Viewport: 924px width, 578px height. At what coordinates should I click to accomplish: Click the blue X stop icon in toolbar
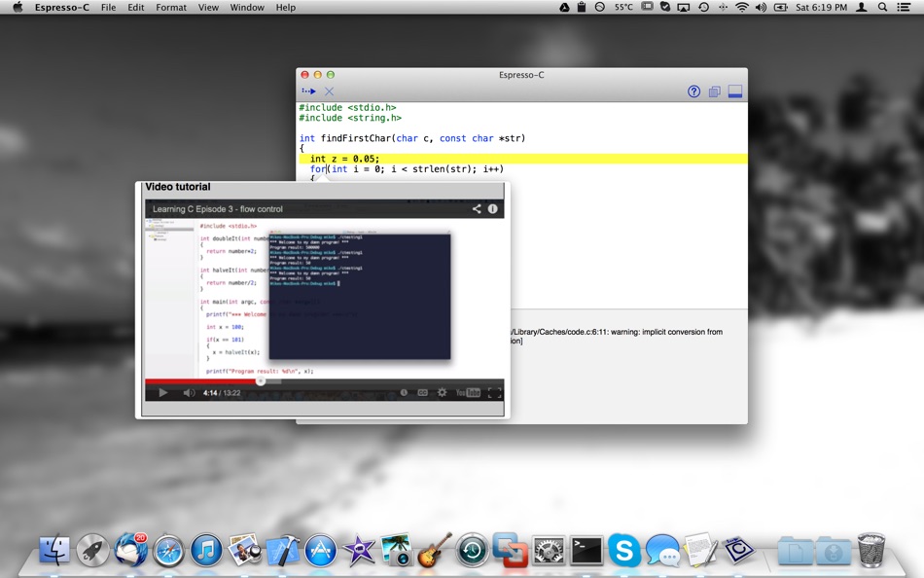point(329,91)
